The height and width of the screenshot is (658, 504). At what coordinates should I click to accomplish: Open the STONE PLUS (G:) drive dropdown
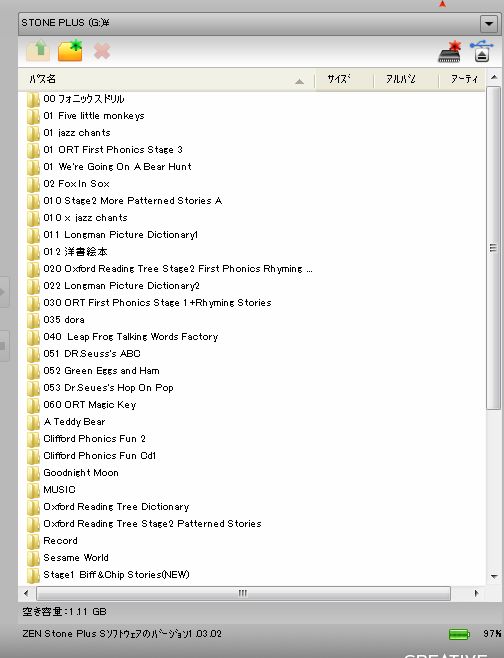coord(489,24)
